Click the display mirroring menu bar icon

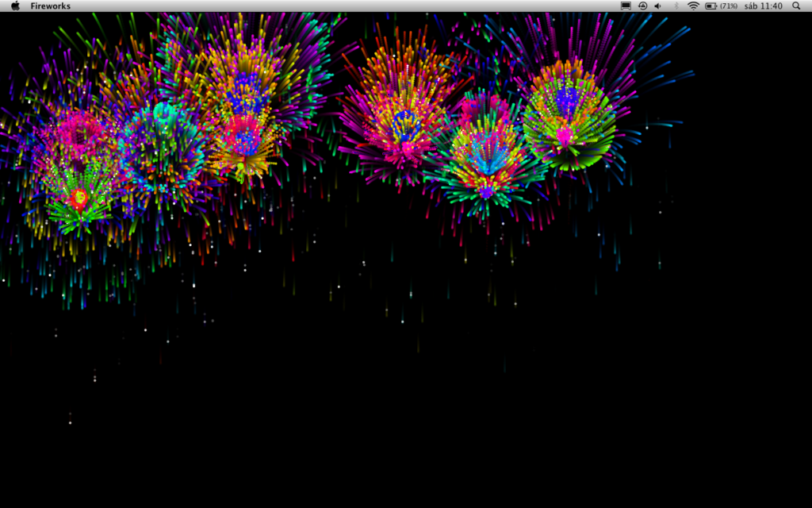click(626, 6)
